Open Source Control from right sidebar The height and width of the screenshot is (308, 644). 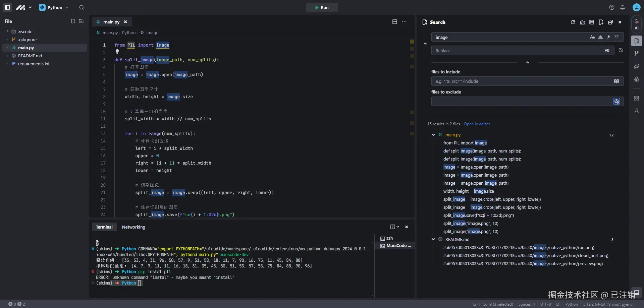pyautogui.click(x=636, y=54)
